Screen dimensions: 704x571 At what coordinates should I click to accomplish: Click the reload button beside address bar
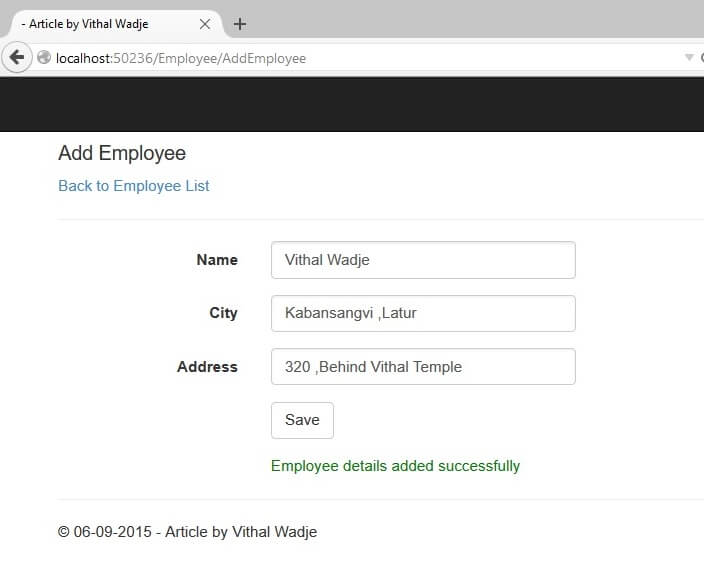pyautogui.click(x=700, y=58)
